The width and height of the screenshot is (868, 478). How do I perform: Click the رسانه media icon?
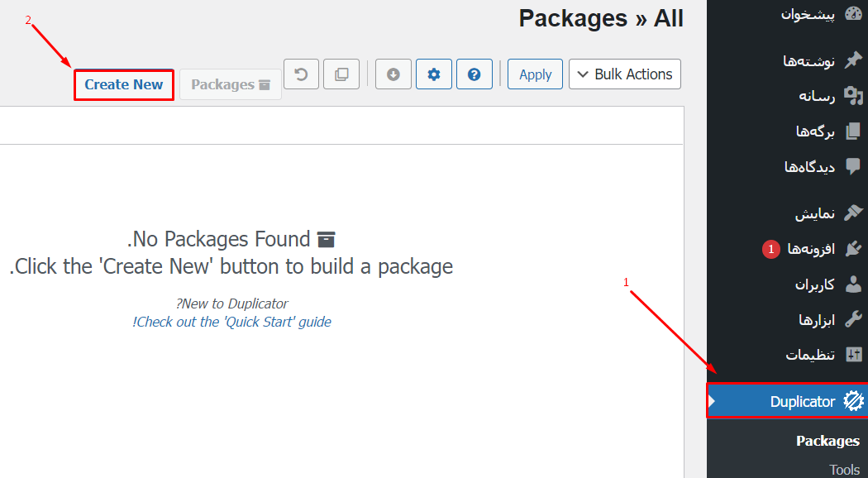pyautogui.click(x=853, y=96)
